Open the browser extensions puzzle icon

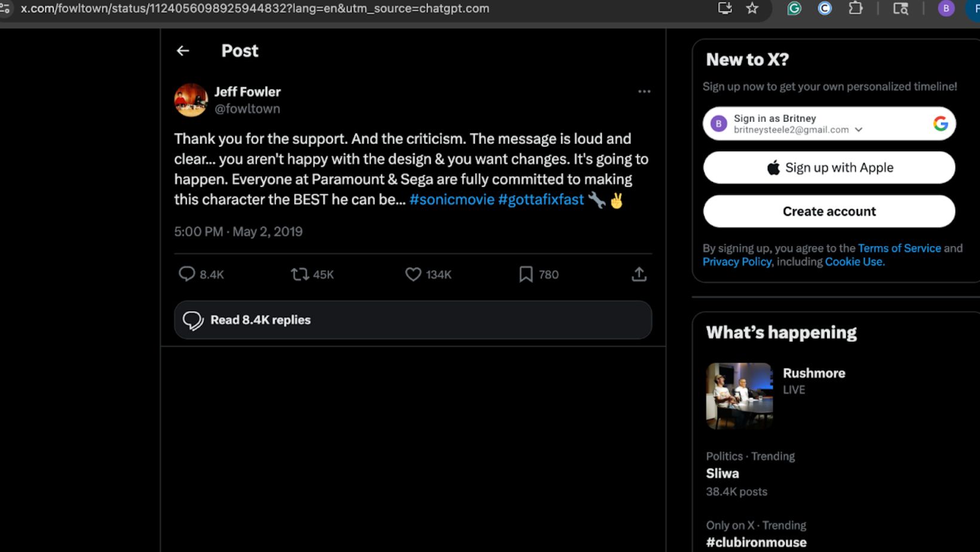pos(856,8)
